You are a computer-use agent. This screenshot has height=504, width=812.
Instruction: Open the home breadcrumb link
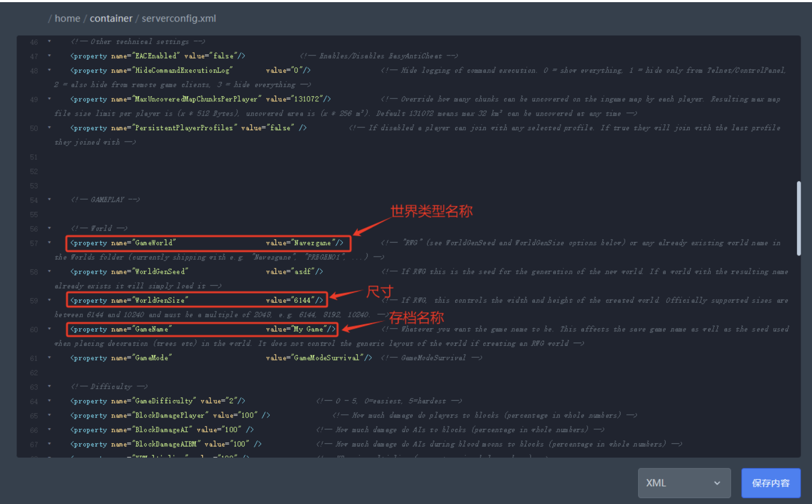click(x=67, y=18)
